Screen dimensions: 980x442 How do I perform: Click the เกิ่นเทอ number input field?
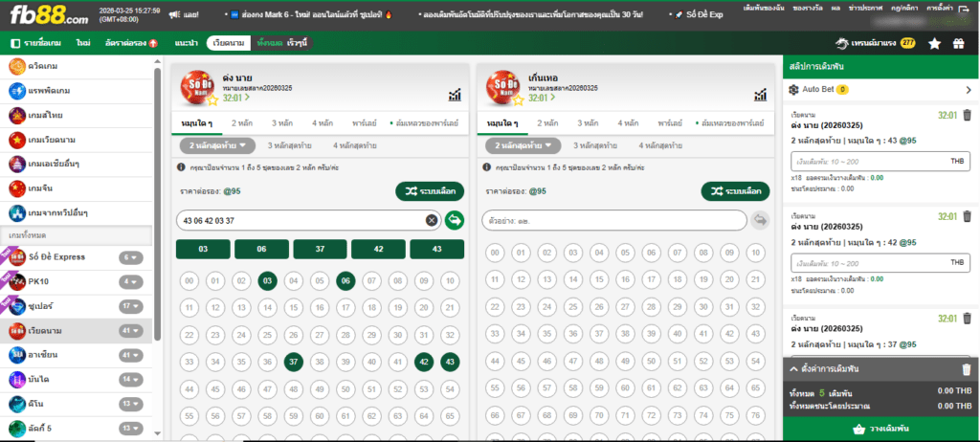[613, 220]
